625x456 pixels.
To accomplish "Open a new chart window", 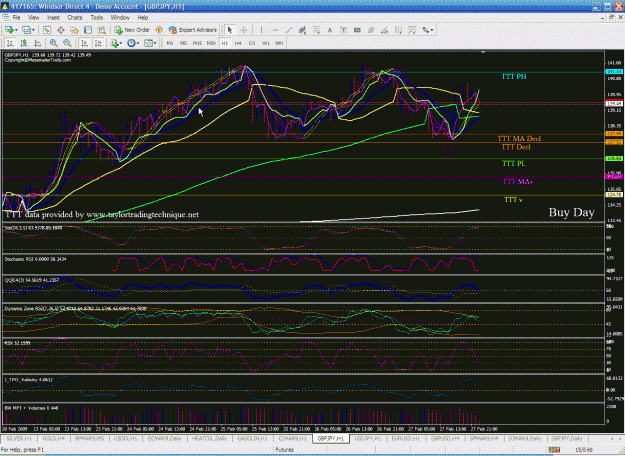I will pos(9,30).
